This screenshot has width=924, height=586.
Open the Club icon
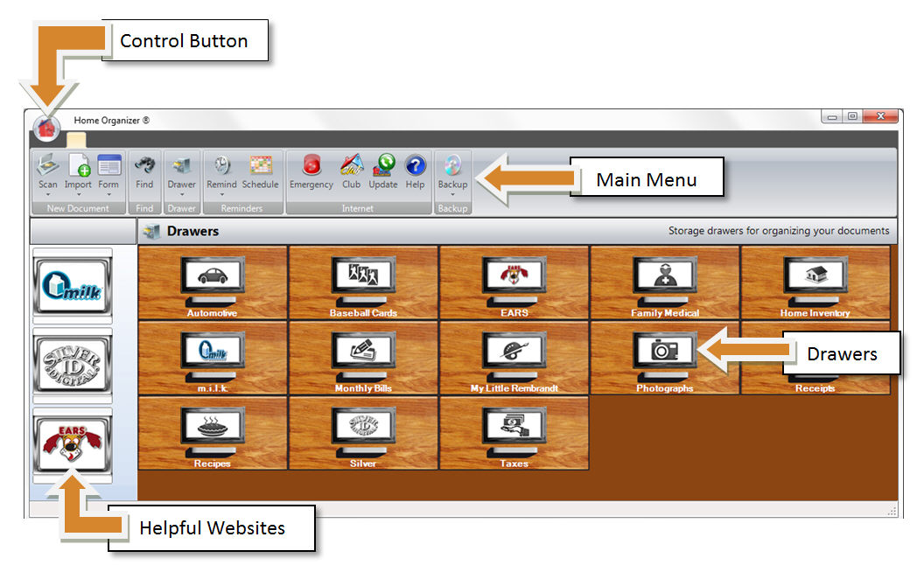tap(351, 165)
